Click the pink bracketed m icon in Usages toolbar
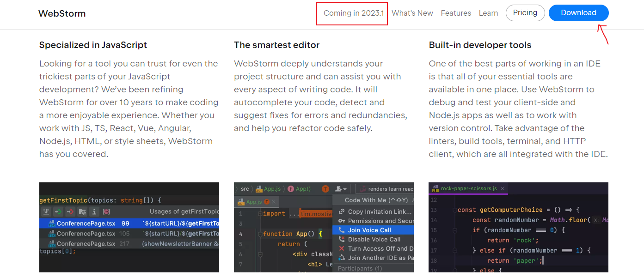The width and height of the screenshot is (644, 277). coord(106,212)
